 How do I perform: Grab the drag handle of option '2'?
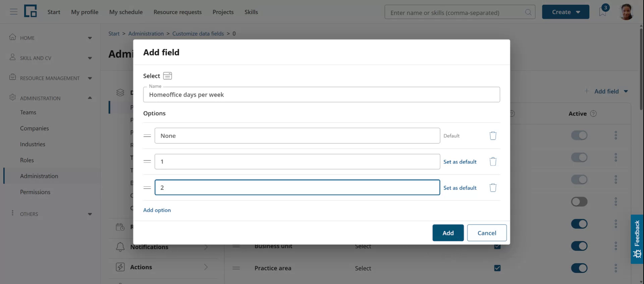click(x=147, y=188)
